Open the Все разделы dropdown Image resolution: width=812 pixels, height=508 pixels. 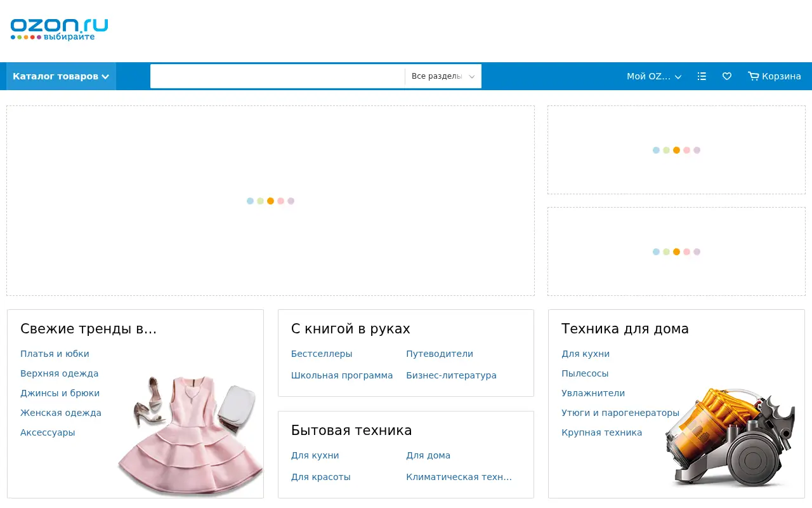coord(443,76)
